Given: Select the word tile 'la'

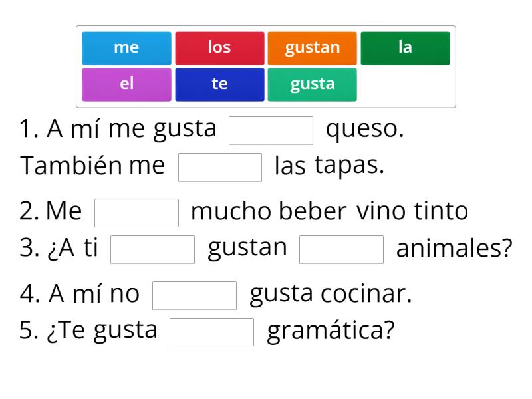Looking at the screenshot, I should 406,47.
